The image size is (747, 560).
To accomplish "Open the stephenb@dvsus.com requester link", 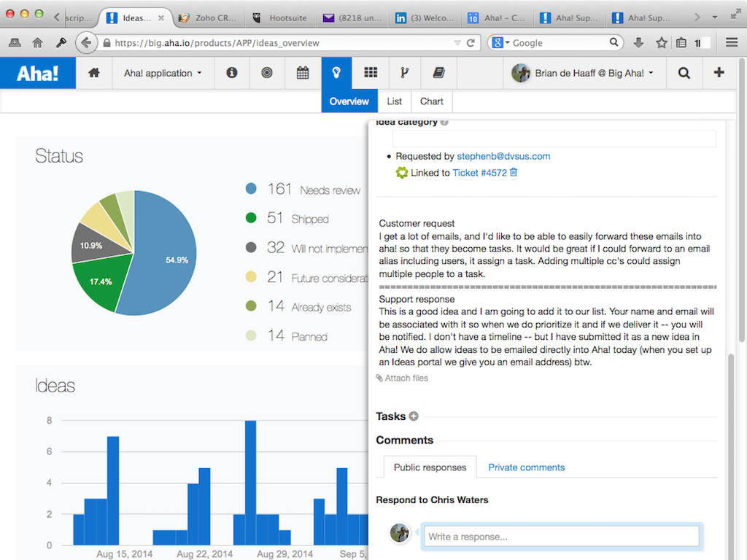I will point(503,156).
